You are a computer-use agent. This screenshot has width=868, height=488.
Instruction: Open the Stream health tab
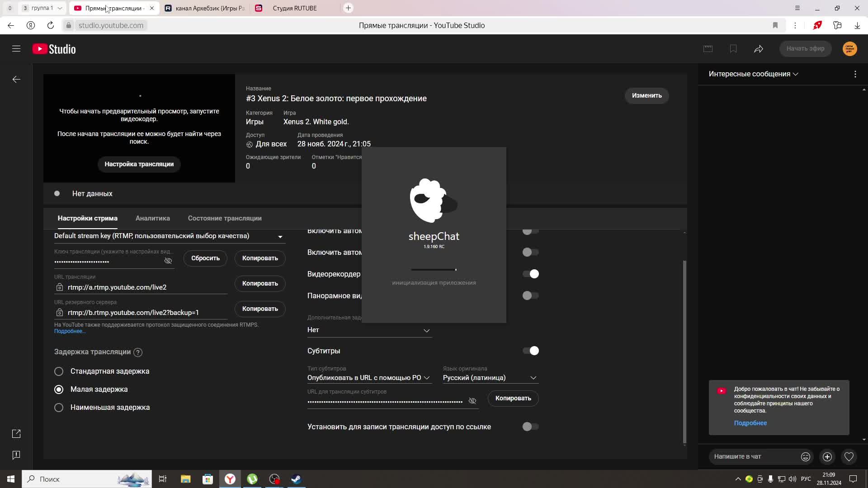pyautogui.click(x=224, y=218)
